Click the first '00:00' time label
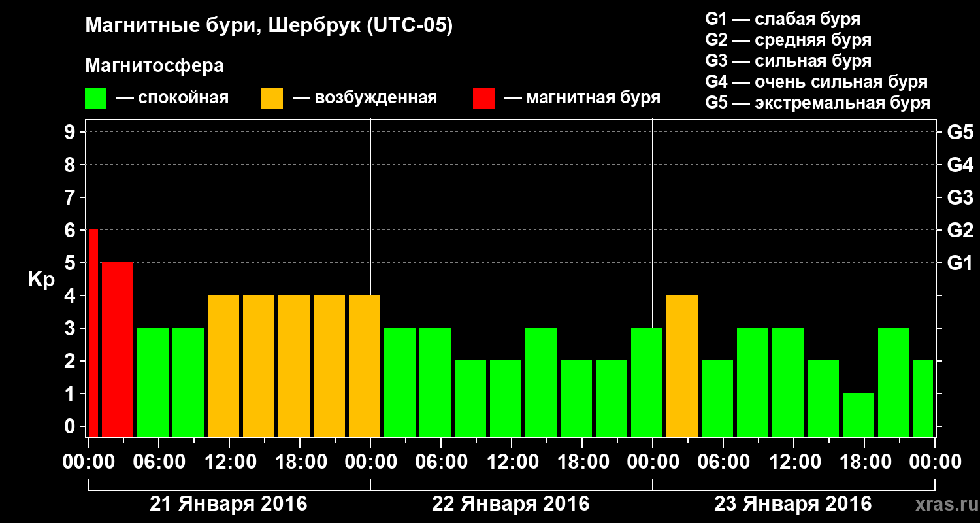 pos(88,462)
